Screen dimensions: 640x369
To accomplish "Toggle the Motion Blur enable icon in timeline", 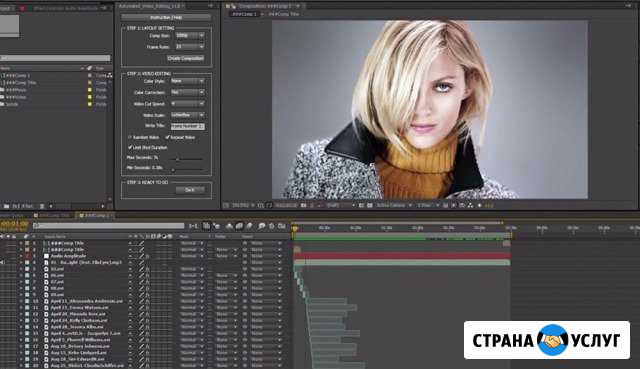I will [249, 226].
